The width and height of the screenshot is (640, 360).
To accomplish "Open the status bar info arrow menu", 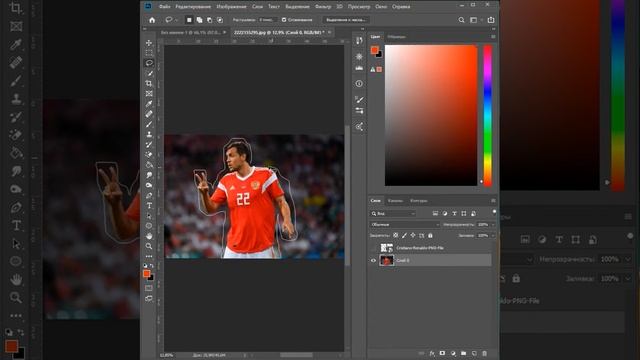I will point(245,356).
